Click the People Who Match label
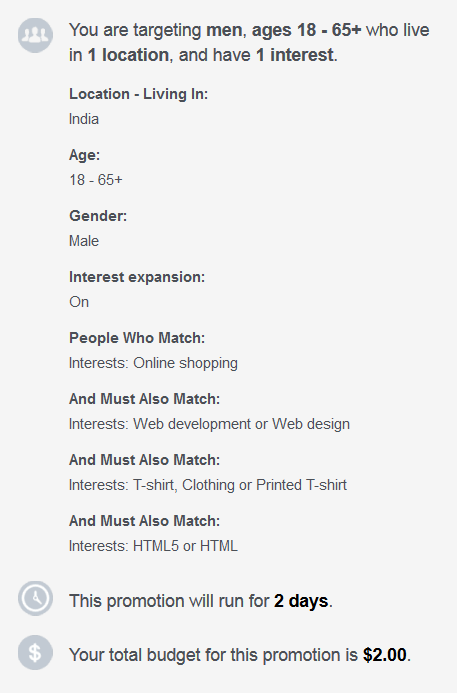The height and width of the screenshot is (693, 457). click(x=137, y=338)
